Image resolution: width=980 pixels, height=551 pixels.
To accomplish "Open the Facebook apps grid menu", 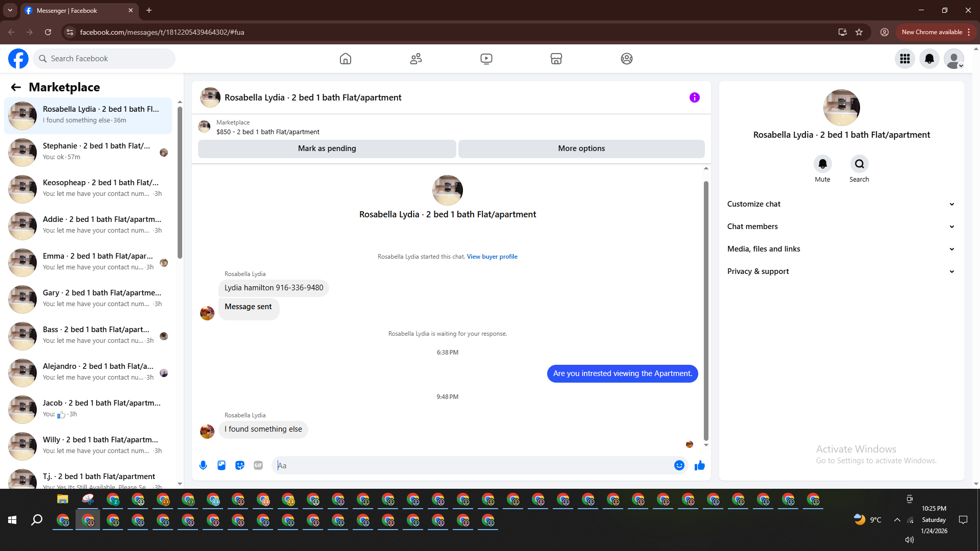I will (x=905, y=59).
